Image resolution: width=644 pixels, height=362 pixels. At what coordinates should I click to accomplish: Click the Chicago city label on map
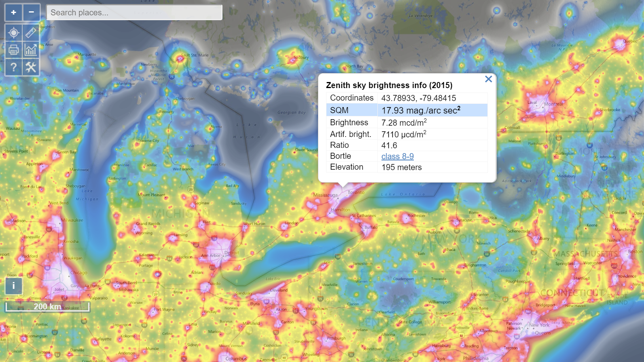(79, 273)
